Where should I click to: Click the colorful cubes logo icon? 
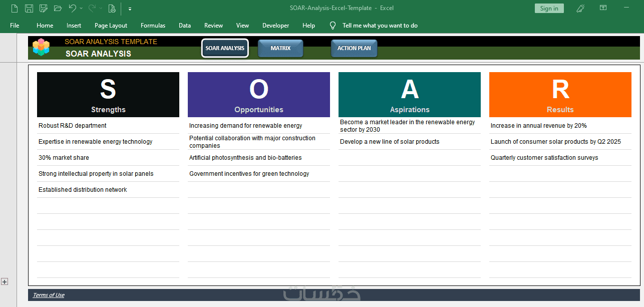coord(41,47)
